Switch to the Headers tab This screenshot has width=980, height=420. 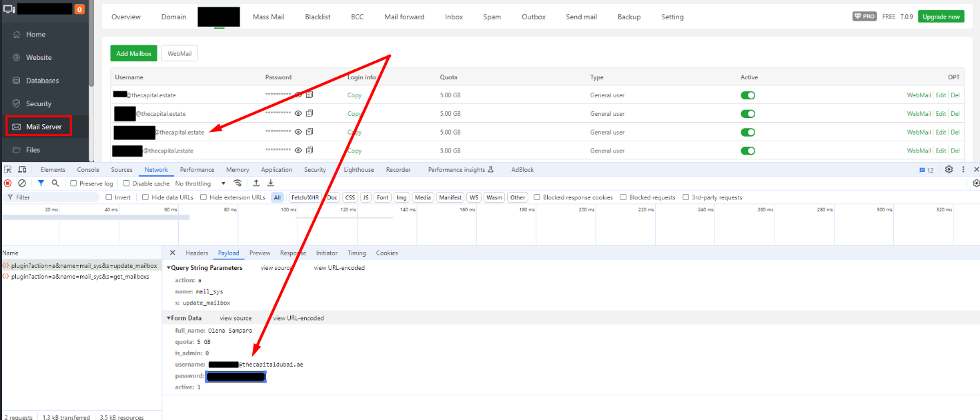(197, 253)
